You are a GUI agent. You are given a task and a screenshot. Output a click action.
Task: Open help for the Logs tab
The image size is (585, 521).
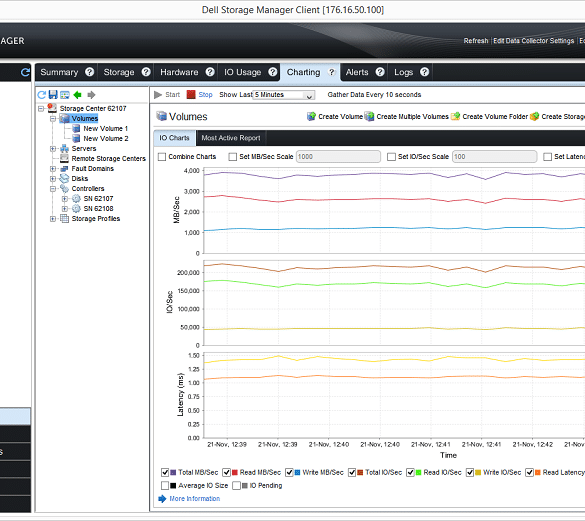(424, 72)
